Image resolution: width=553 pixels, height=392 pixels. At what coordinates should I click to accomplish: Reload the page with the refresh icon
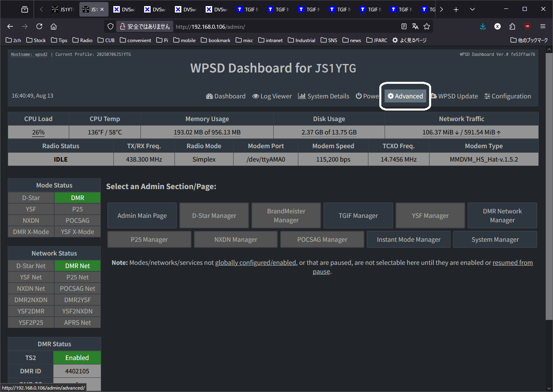point(39,26)
